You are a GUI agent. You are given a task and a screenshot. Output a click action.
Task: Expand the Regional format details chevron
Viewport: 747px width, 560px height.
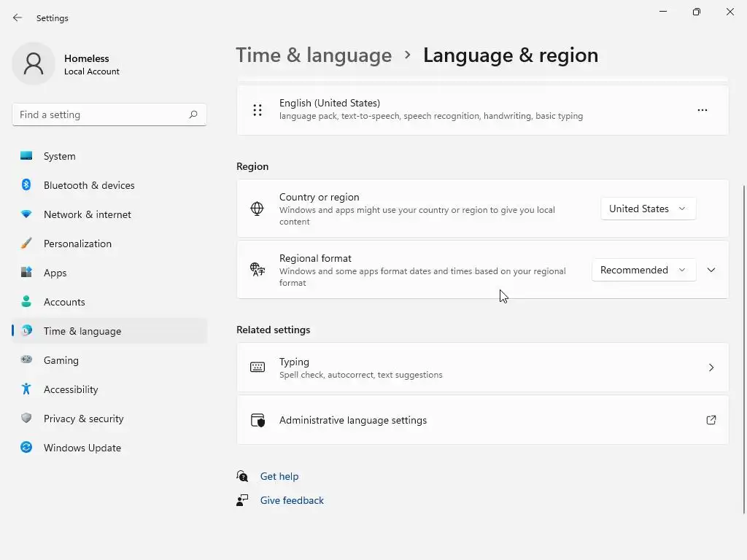(x=711, y=270)
